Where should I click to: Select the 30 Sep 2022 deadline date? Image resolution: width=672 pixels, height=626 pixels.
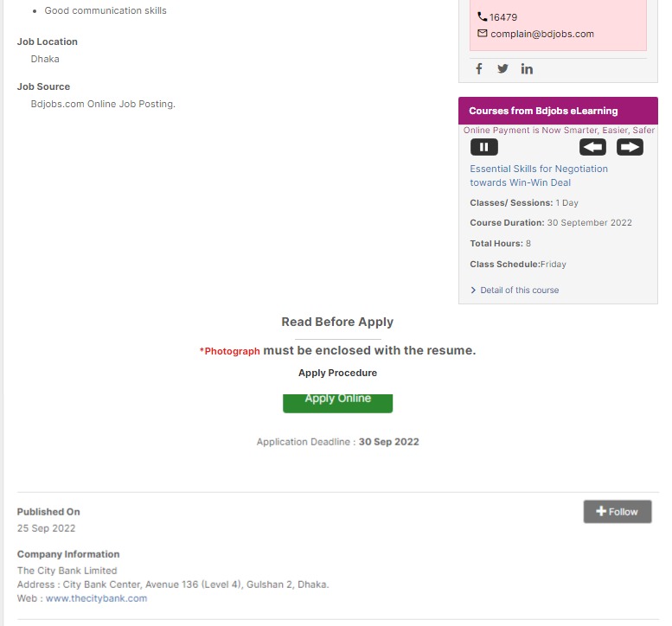pos(388,442)
